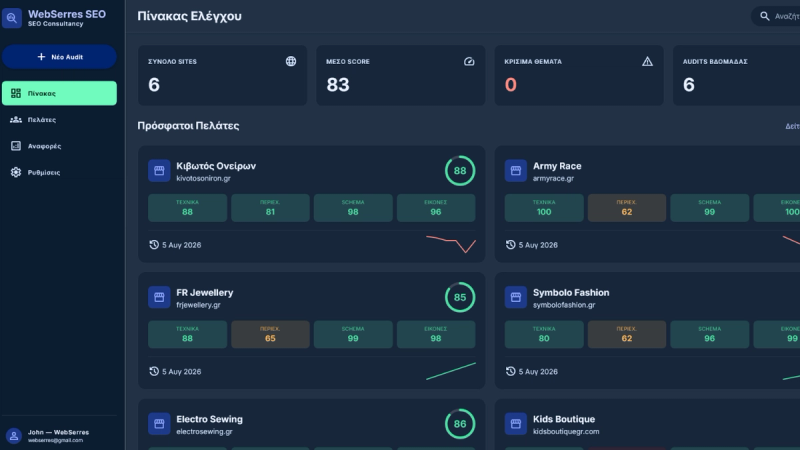Screen dimensions: 800x450
Task: Click Εικόνες 98 tile on FR Jewellery
Action: coord(436,334)
